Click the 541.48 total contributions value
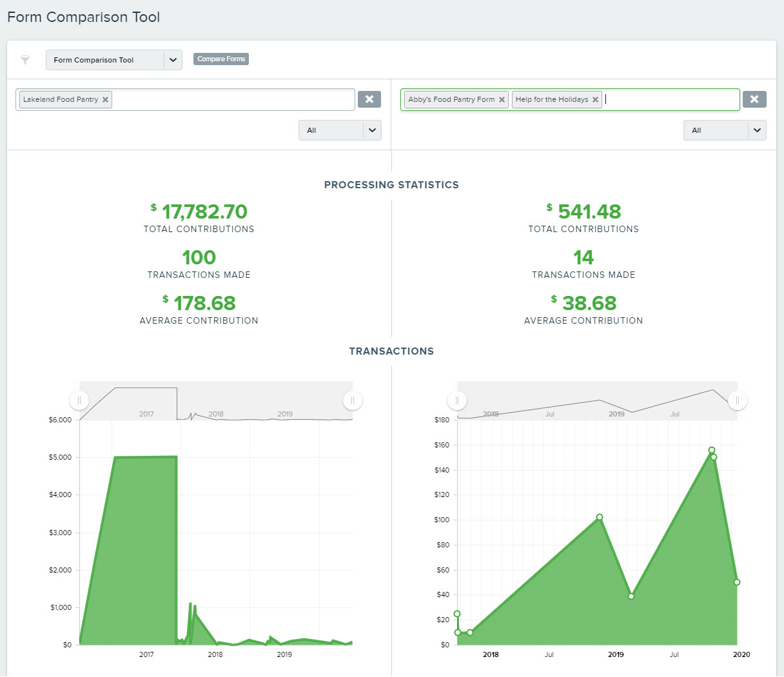 click(x=589, y=211)
